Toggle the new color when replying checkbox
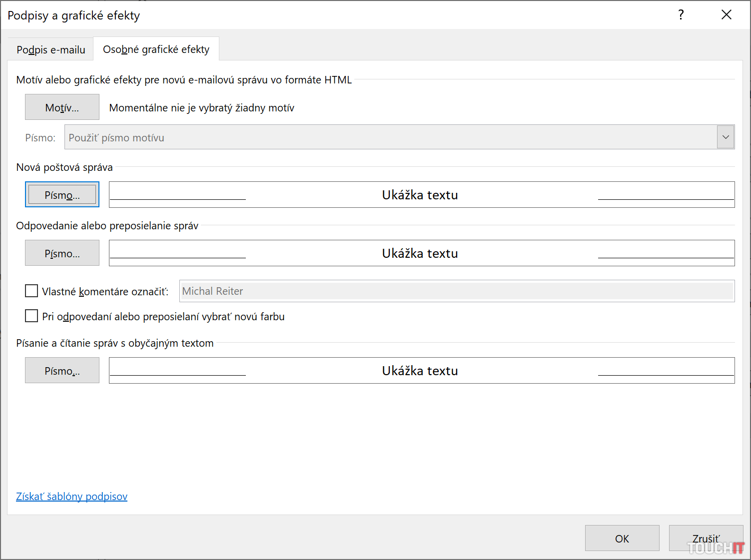Image resolution: width=751 pixels, height=560 pixels. [31, 316]
